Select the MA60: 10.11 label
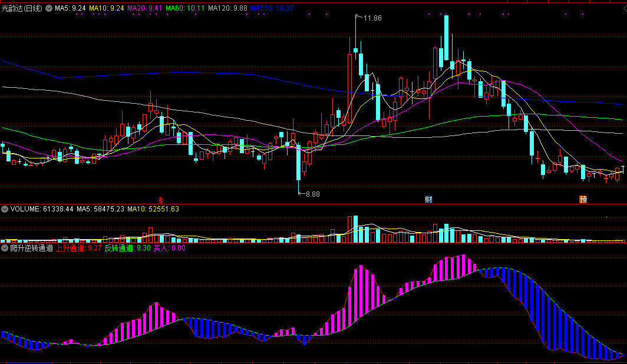This screenshot has height=364, width=627. 185,8
